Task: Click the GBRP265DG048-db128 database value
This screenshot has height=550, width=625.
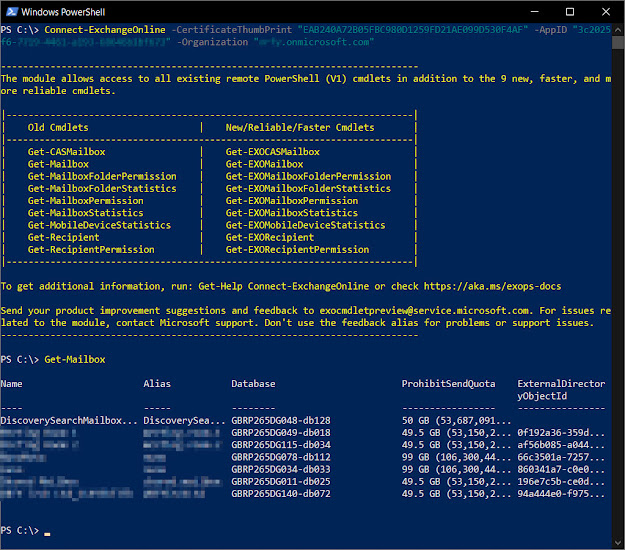Action: tap(281, 420)
